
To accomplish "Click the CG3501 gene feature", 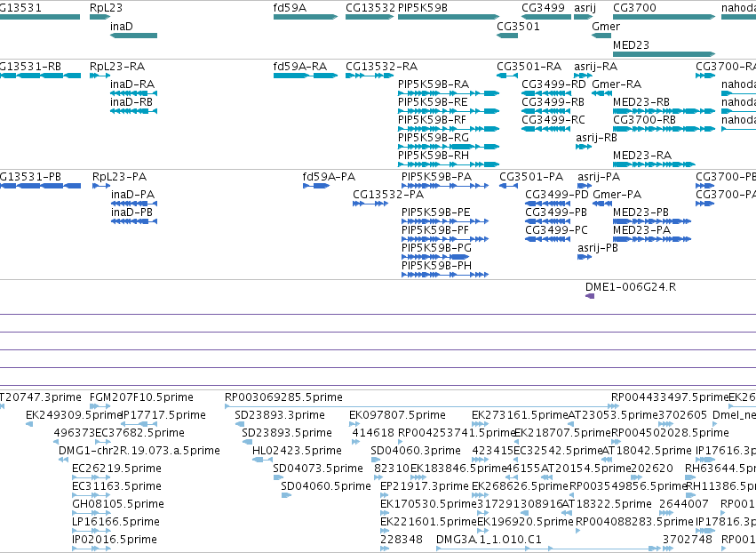I will pyautogui.click(x=507, y=36).
